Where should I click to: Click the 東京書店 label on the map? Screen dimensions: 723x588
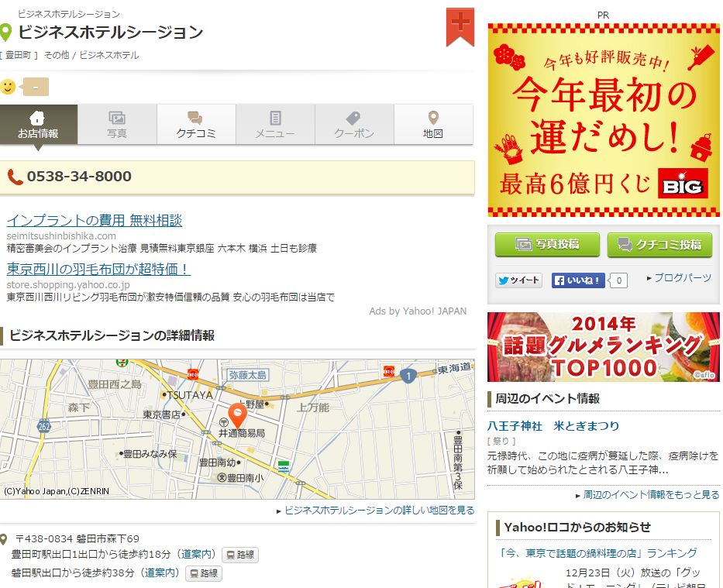161,414
